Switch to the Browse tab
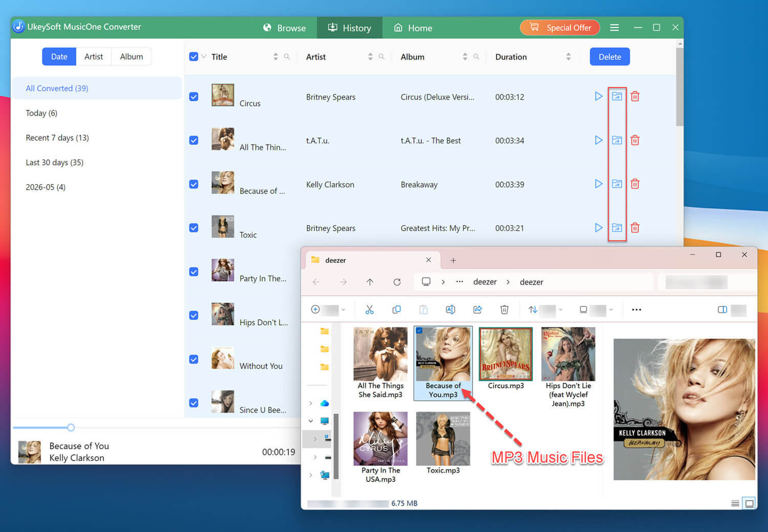Image resolution: width=768 pixels, height=532 pixels. click(284, 28)
